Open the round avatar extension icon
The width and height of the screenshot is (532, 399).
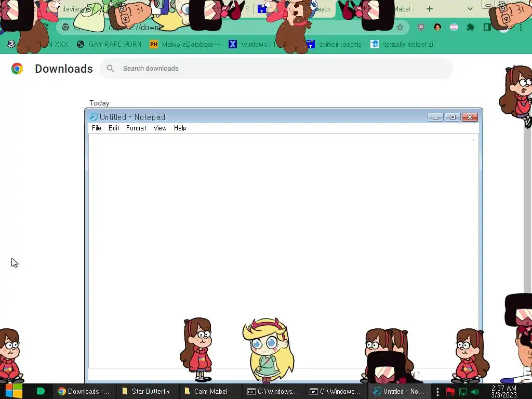coord(437,27)
